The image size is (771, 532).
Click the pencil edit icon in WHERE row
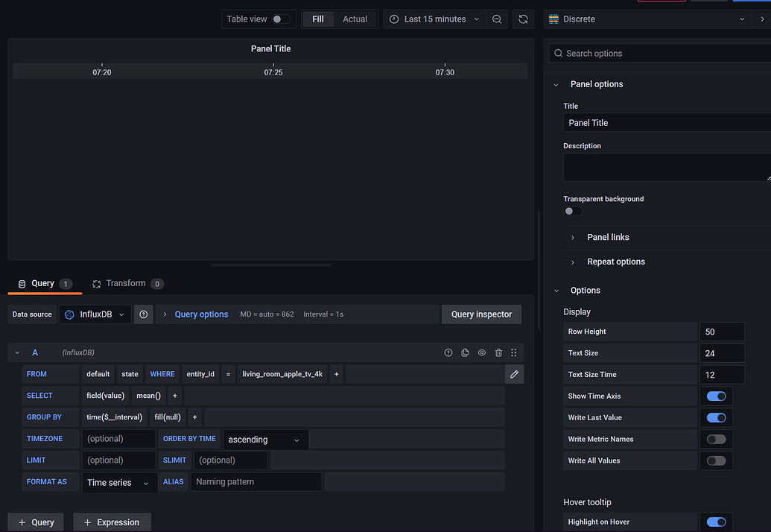pyautogui.click(x=514, y=373)
